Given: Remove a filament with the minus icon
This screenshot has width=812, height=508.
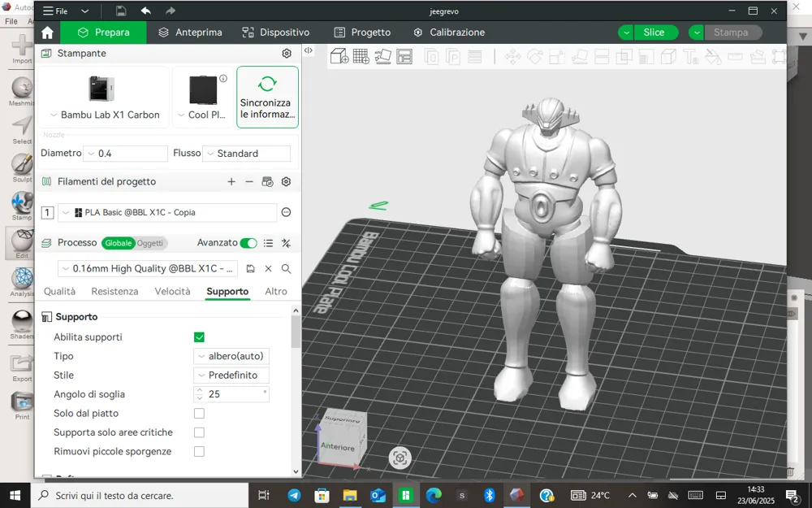Looking at the screenshot, I should coord(249,181).
